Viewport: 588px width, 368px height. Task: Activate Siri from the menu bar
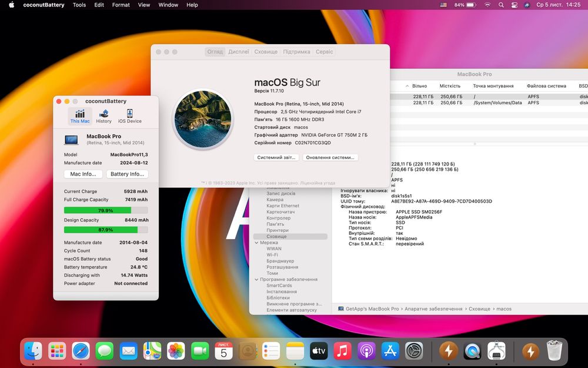click(527, 5)
